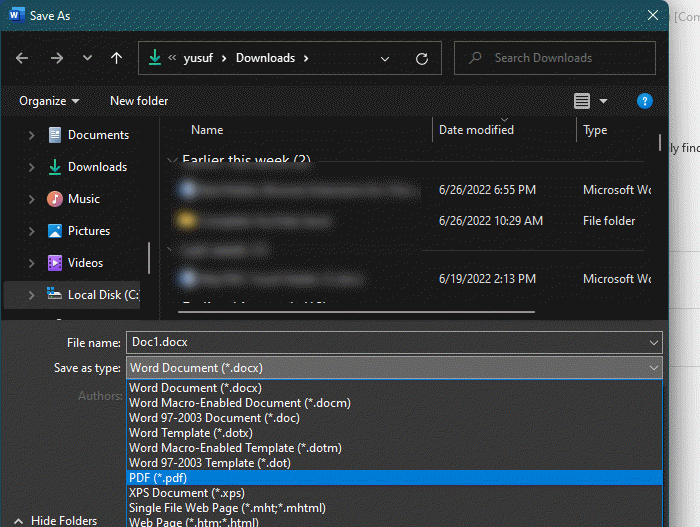Screen dimensions: 700x527
Task: Click the Back navigation arrow
Action: 23,58
